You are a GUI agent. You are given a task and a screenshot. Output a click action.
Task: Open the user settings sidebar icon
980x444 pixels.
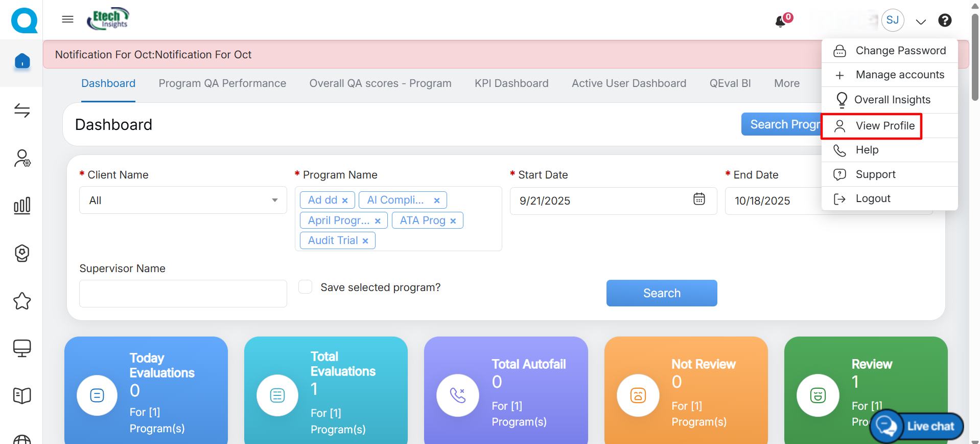coord(22,159)
